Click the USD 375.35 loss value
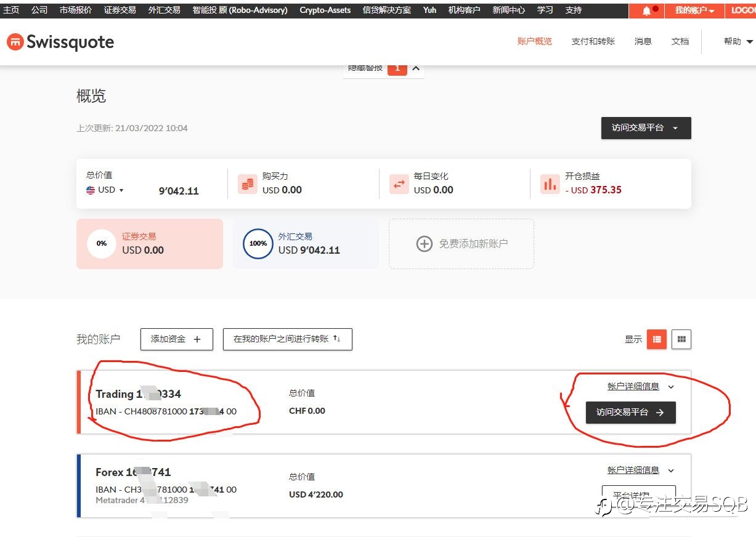The image size is (756, 537). click(593, 190)
